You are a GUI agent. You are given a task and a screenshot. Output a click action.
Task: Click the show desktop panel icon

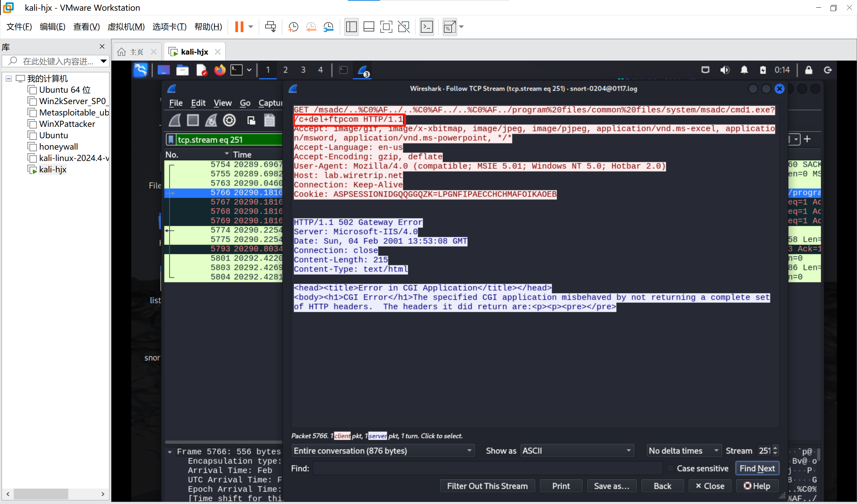[x=164, y=70]
